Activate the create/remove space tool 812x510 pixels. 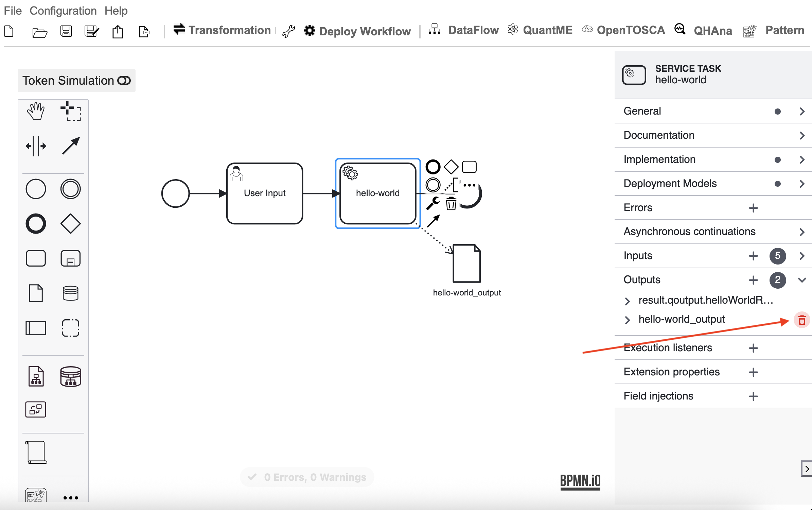click(36, 146)
